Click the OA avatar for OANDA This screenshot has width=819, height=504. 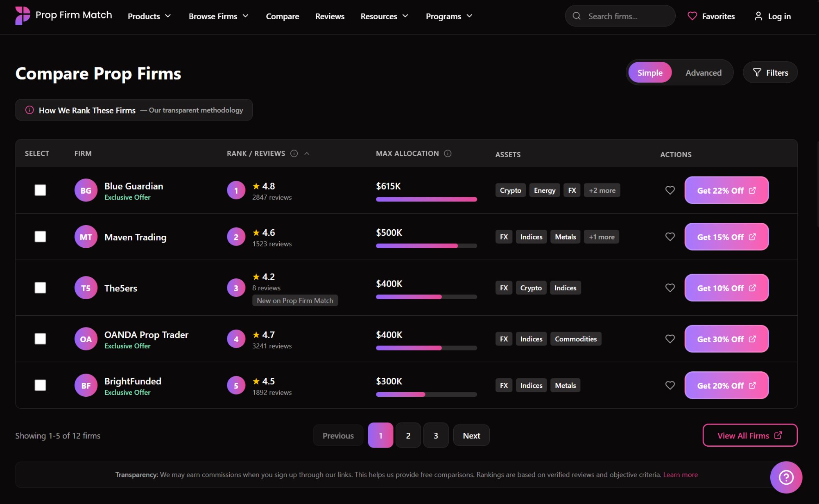(86, 339)
